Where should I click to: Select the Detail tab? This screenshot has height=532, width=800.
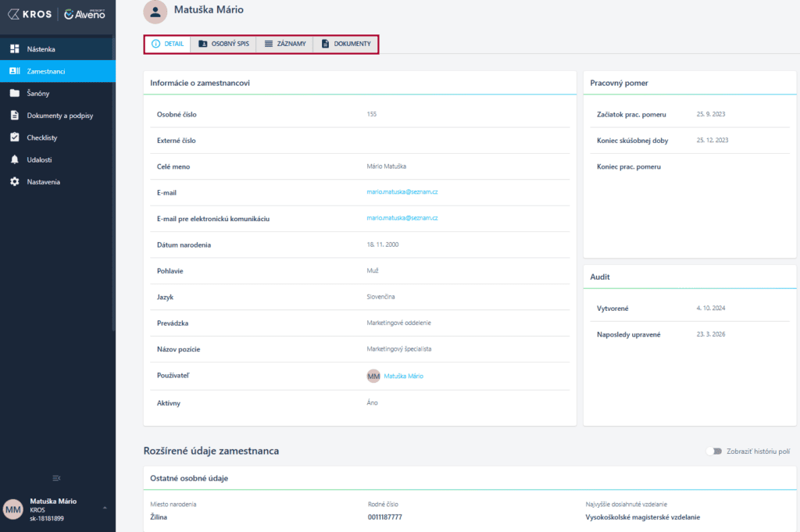pyautogui.click(x=167, y=44)
